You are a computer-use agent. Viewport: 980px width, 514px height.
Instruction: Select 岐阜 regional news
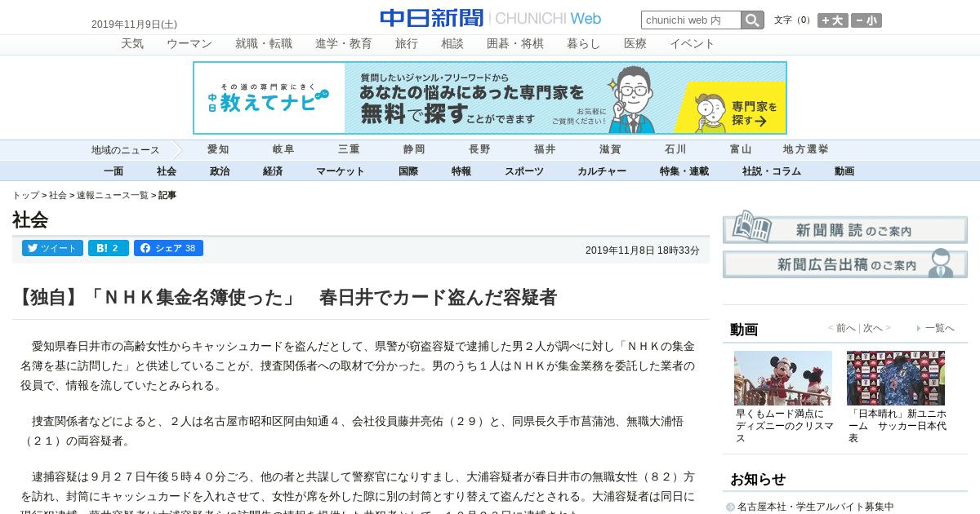283,149
